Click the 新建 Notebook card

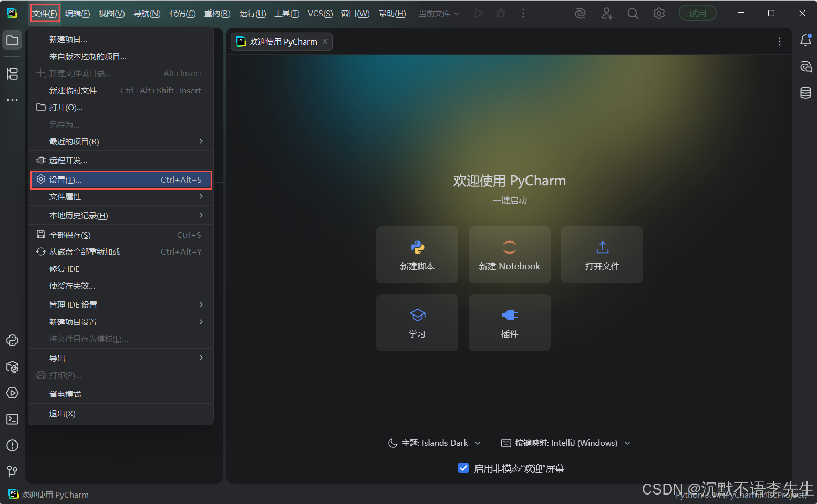(510, 255)
